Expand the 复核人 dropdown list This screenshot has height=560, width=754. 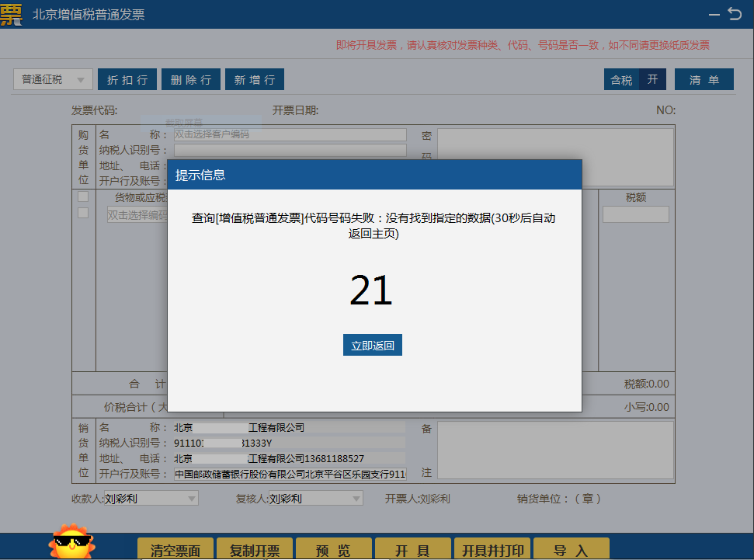(356, 499)
